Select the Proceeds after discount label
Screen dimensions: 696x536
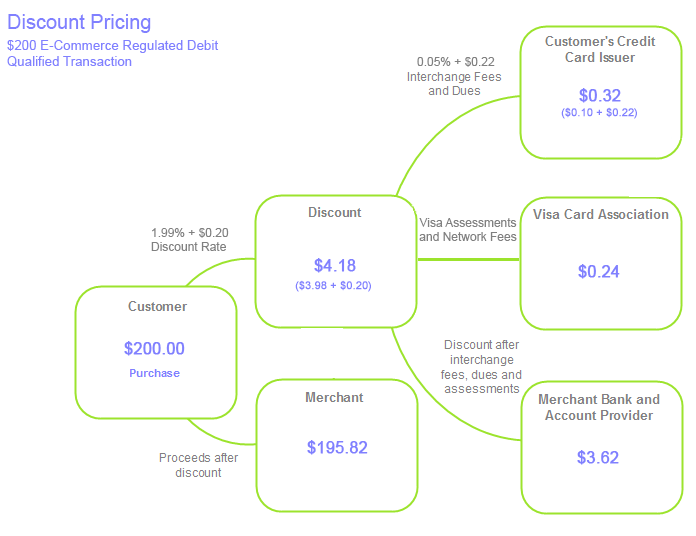point(198,465)
